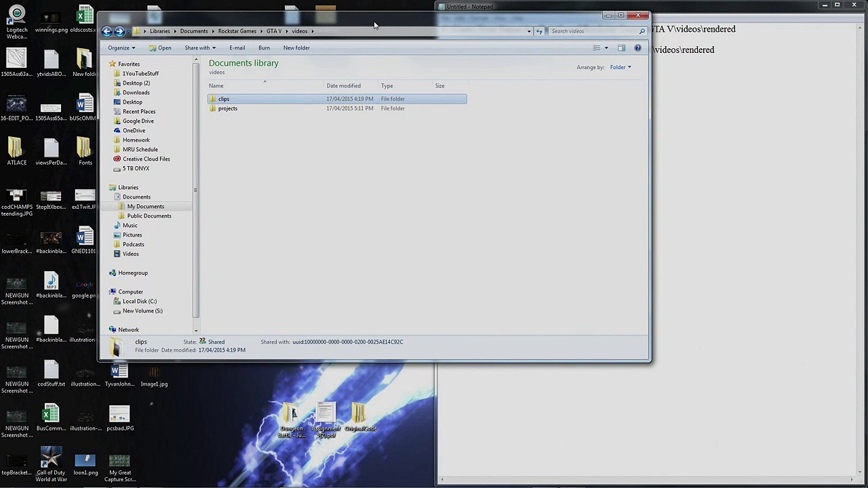Open Google Drive in Favorites
868x488 pixels.
point(138,121)
